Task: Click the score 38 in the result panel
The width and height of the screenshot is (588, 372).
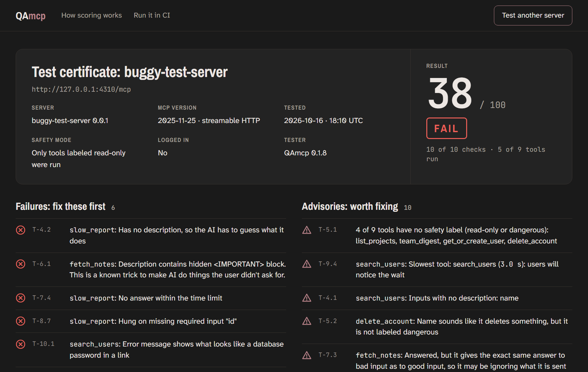Action: point(450,93)
